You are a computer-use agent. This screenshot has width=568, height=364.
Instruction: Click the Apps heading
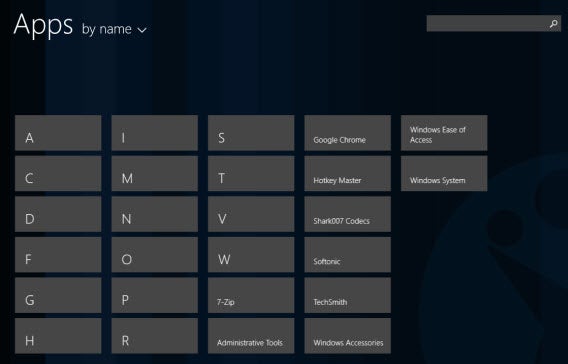pyautogui.click(x=43, y=25)
